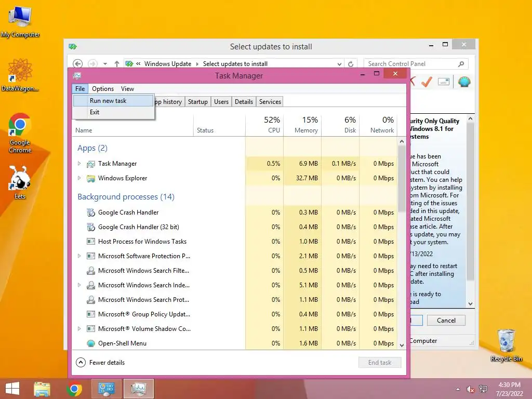Screen dimensions: 532x399
Task: Click the search magnifier icon
Action: coord(461,64)
